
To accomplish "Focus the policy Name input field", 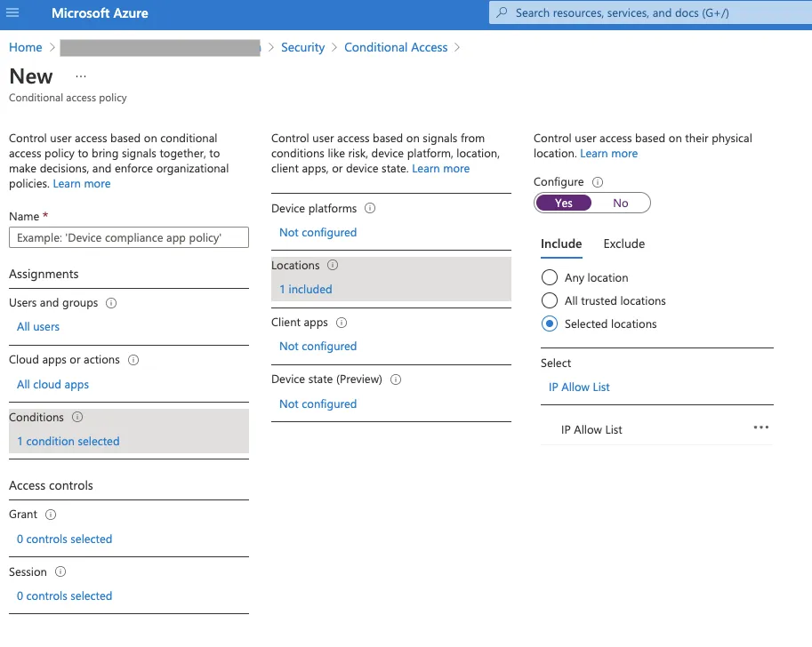I will point(129,237).
